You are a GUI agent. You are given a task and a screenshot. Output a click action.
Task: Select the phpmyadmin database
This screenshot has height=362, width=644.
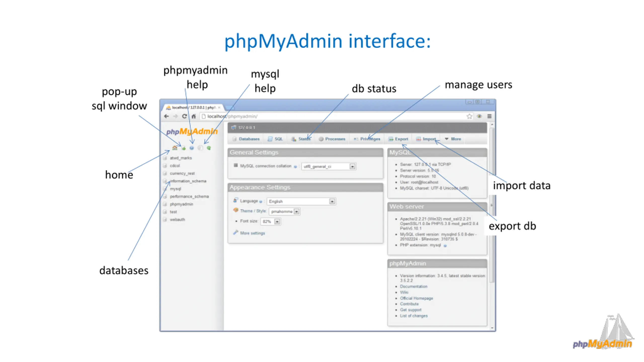tap(181, 204)
